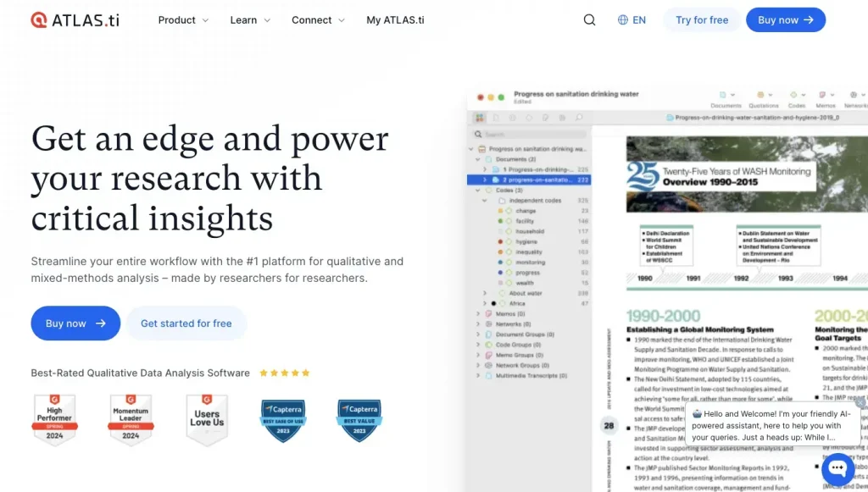Click Best-Rated Qualitative Data Analysis Software text
The width and height of the screenshot is (868, 492).
[x=140, y=373]
